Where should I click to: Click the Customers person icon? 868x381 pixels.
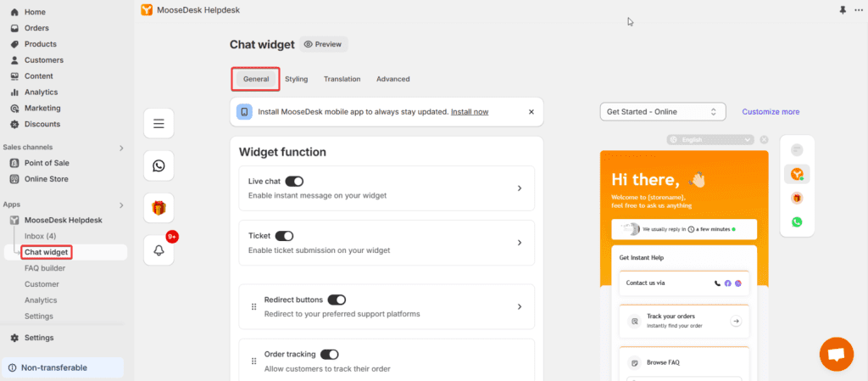pyautogui.click(x=14, y=60)
